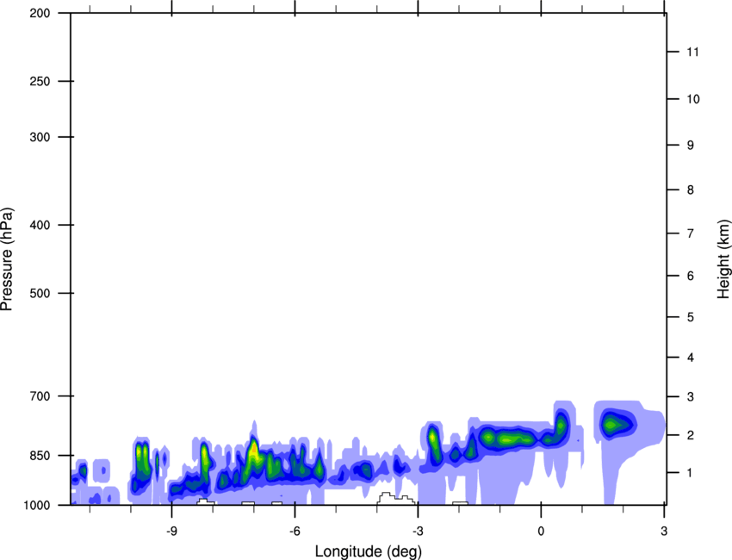Image resolution: width=732 pixels, height=560 pixels.
Task: Click the height label 5 km
Action: click(x=691, y=317)
